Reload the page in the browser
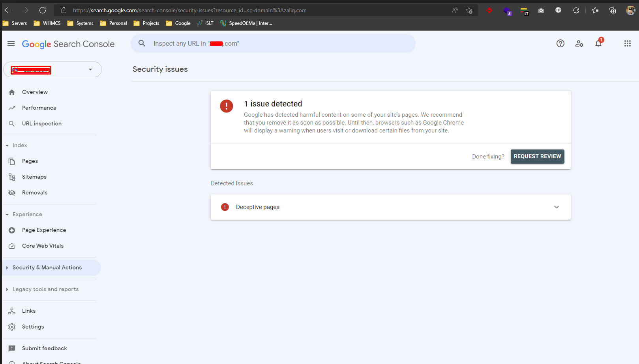Screen dimensions: 639x364 (43, 10)
